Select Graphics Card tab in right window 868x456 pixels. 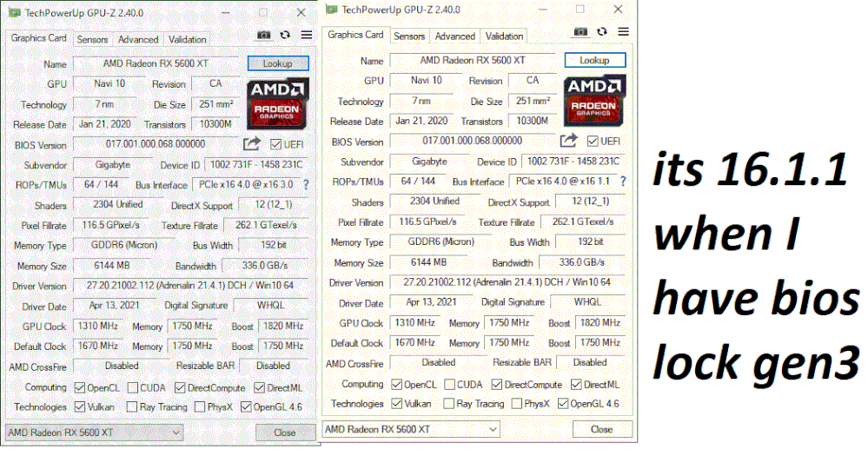tap(355, 35)
